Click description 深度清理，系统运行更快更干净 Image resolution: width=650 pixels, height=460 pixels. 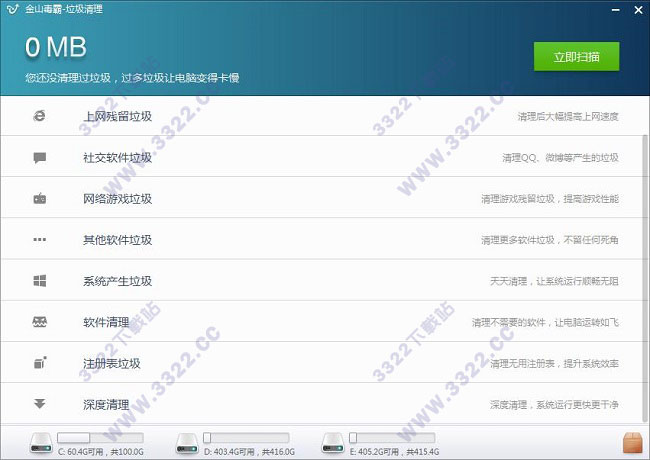coord(554,404)
